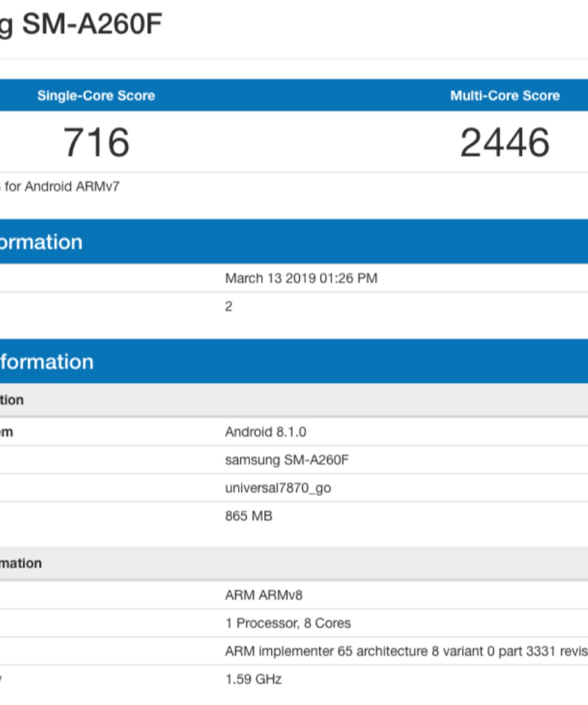The image size is (588, 705).
Task: Select the multi-core score 2446
Action: (x=505, y=142)
